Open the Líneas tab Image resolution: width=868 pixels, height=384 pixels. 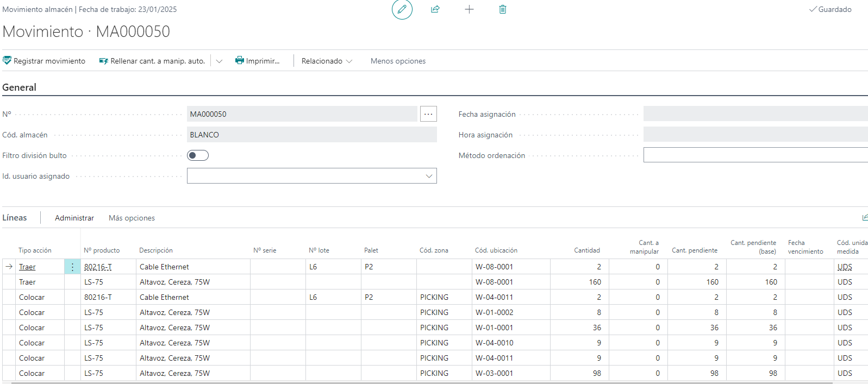(x=15, y=218)
